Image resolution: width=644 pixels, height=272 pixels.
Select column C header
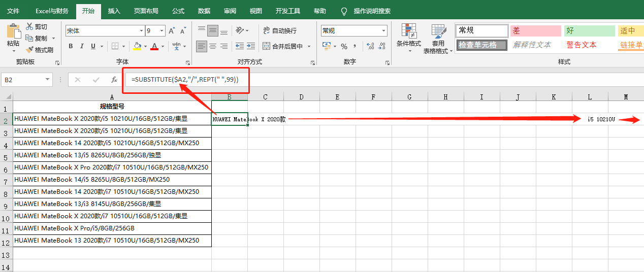tap(266, 97)
